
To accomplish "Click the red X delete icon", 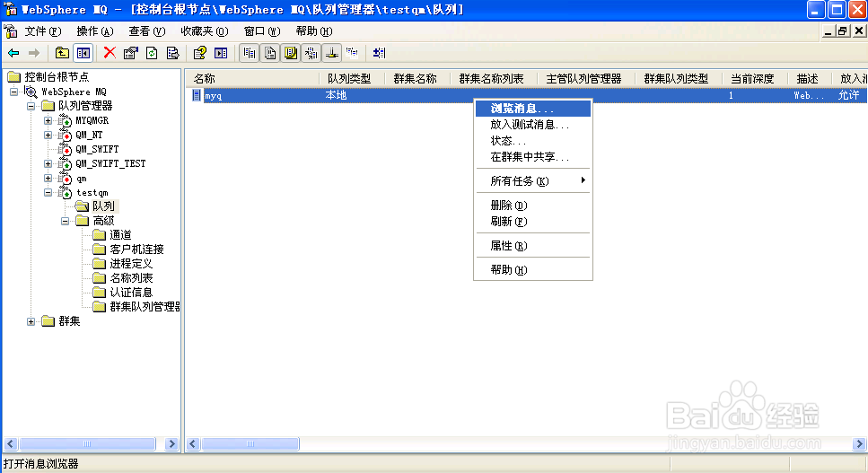I will (110, 53).
